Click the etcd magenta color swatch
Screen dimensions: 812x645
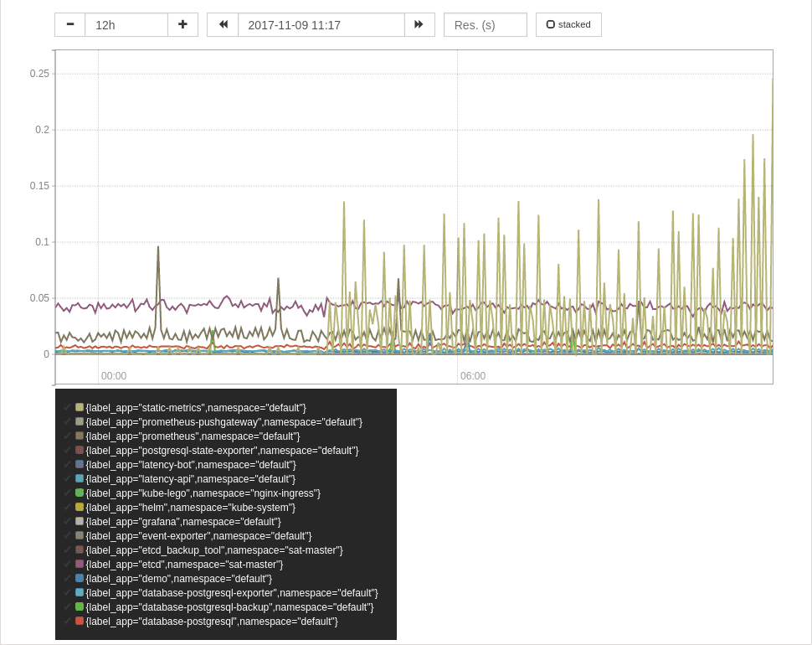pyautogui.click(x=80, y=564)
